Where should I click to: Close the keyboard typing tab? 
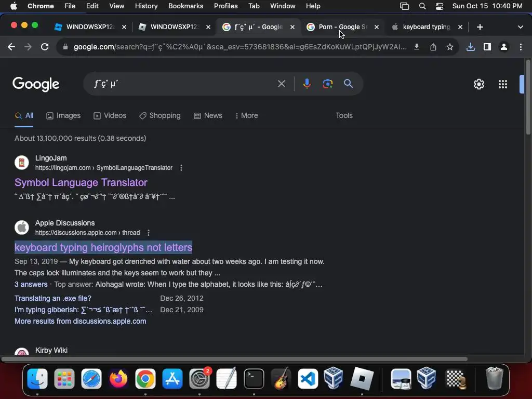(460, 27)
